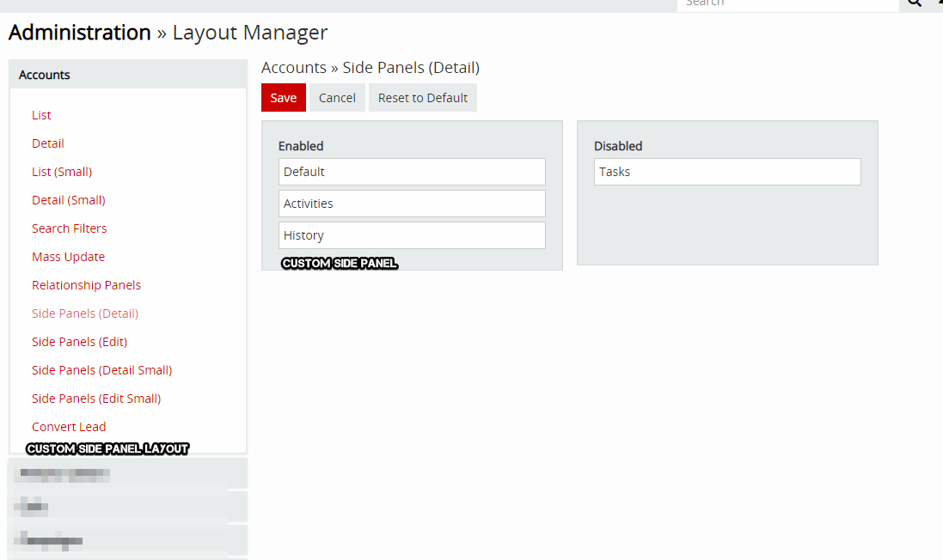Open the Convert Lead layout
The width and height of the screenshot is (943, 560).
pos(69,427)
